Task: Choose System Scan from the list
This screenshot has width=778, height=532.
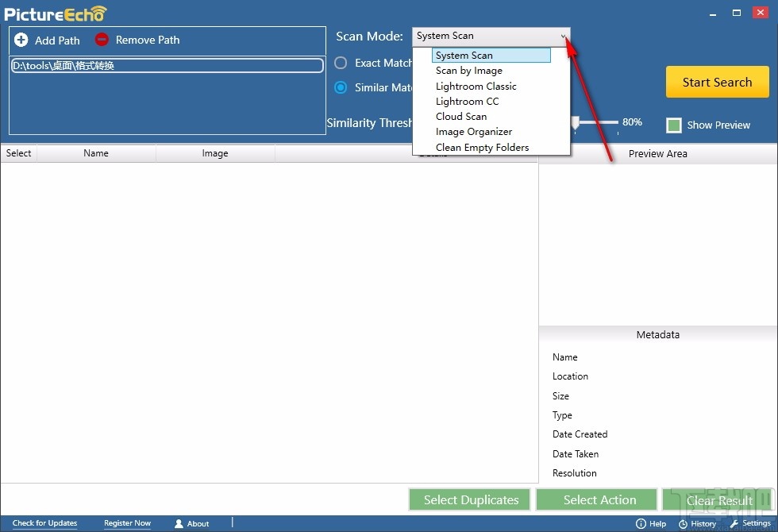Action: 491,55
